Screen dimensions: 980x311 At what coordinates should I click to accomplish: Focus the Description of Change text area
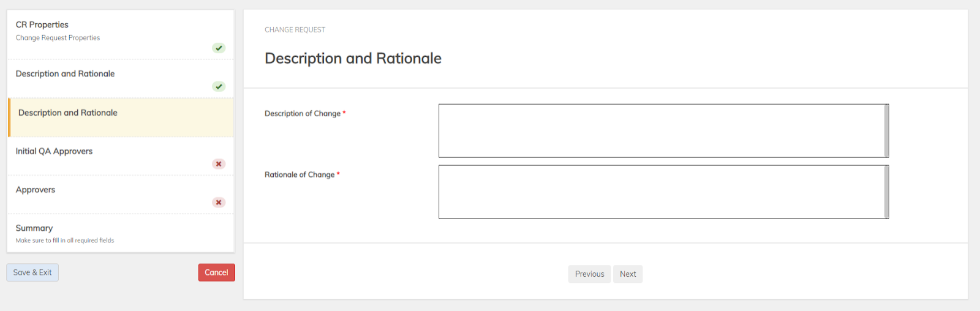pos(661,130)
